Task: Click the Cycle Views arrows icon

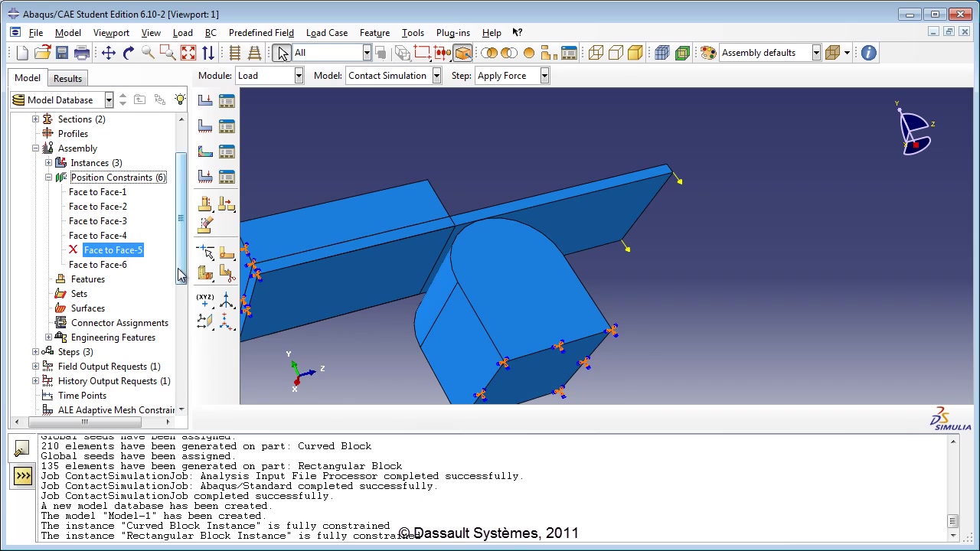Action: [207, 53]
